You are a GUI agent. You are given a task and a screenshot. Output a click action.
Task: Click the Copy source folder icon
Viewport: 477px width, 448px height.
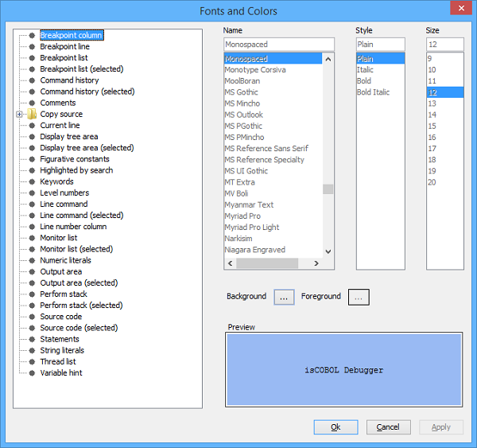click(32, 115)
